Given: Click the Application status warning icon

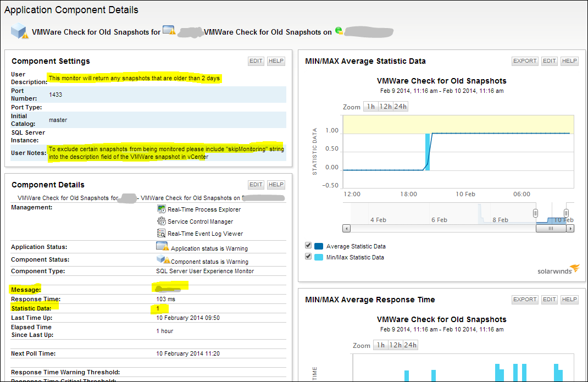Looking at the screenshot, I should click(162, 247).
